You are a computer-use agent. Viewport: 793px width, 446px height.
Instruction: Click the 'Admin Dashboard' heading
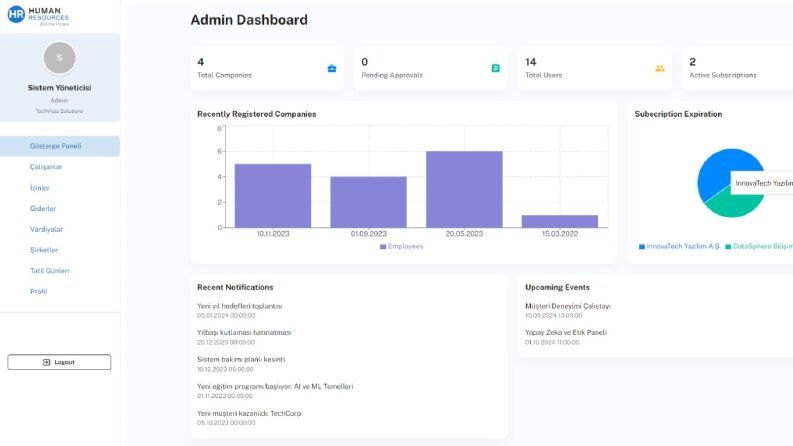click(x=249, y=20)
